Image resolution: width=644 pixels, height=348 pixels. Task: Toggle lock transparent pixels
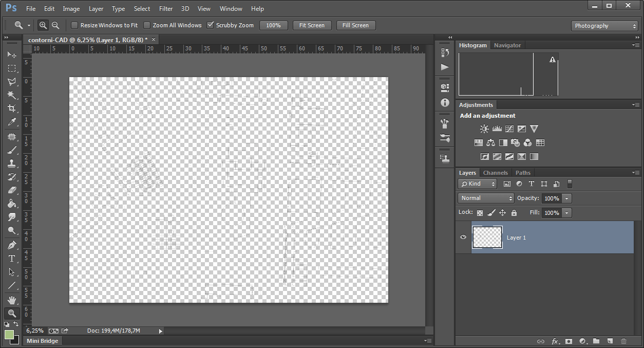[480, 213]
